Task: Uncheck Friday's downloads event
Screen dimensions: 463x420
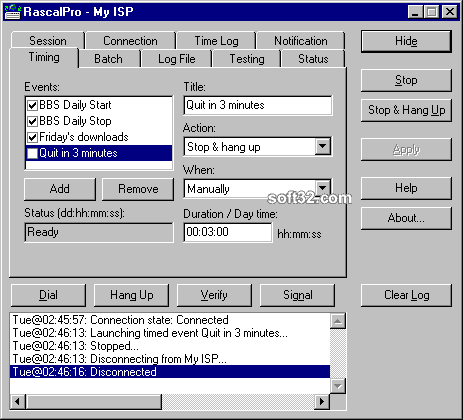Action: (x=32, y=137)
